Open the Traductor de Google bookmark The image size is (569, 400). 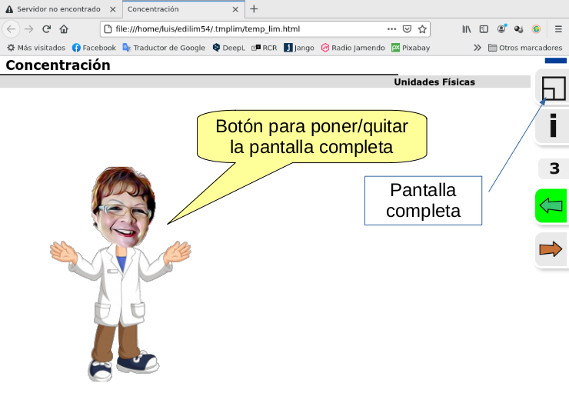164,48
